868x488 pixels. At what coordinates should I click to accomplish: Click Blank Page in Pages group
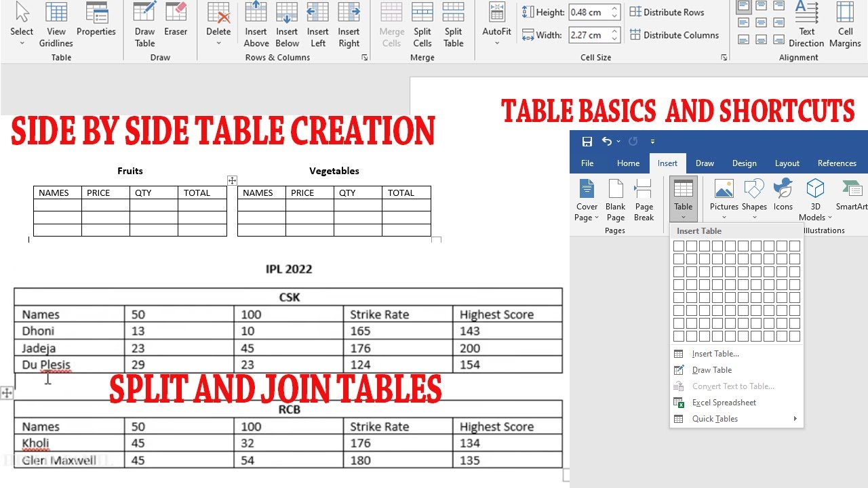pyautogui.click(x=616, y=200)
